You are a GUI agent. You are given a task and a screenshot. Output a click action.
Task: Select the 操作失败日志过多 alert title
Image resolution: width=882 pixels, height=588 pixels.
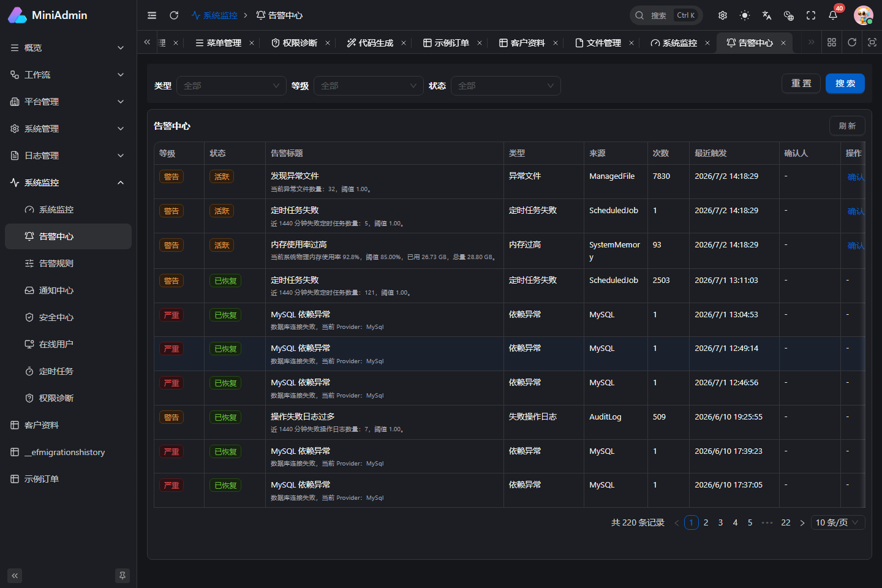[x=303, y=417]
